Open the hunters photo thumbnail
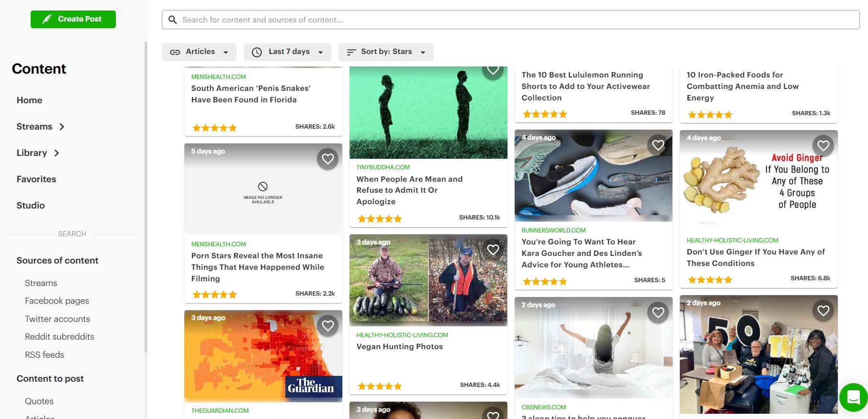 (x=428, y=280)
